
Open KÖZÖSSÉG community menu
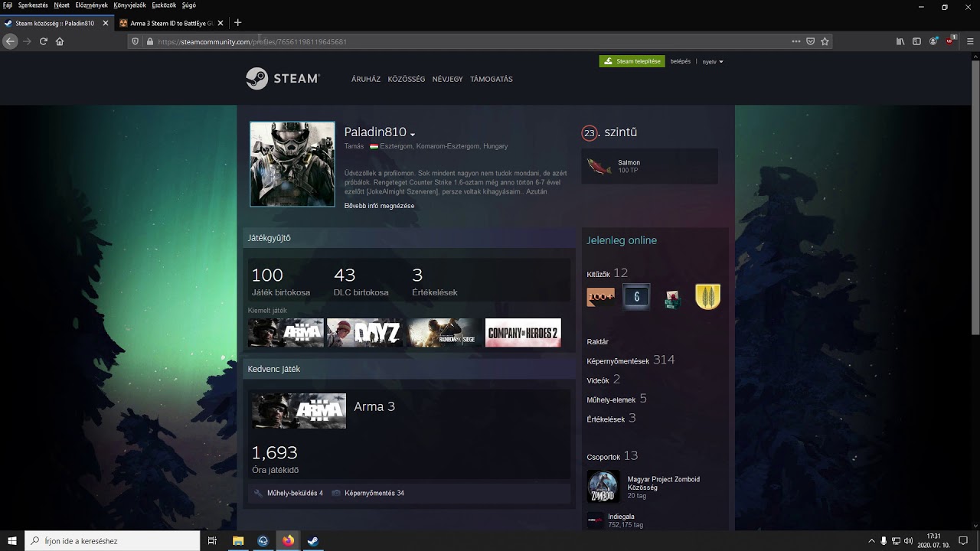[x=407, y=79]
